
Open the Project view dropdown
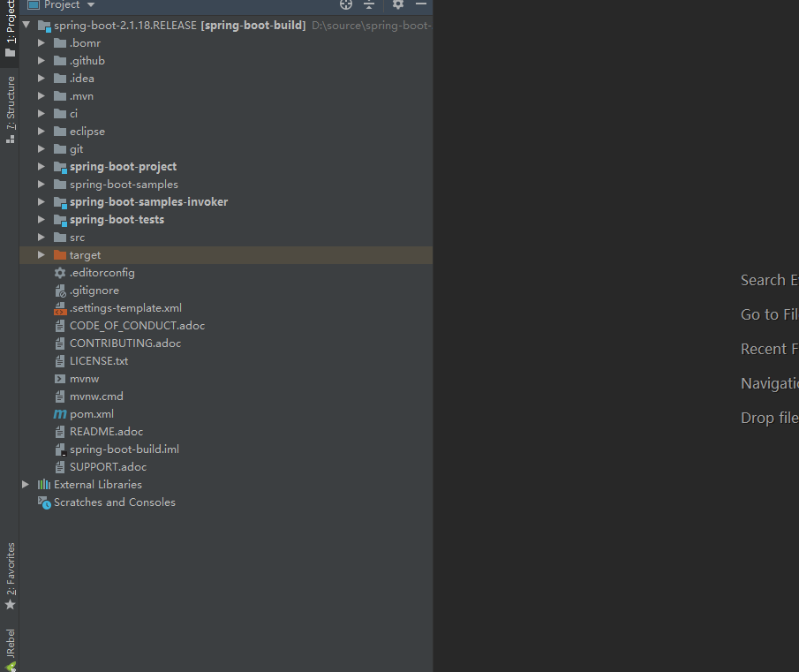(91, 4)
